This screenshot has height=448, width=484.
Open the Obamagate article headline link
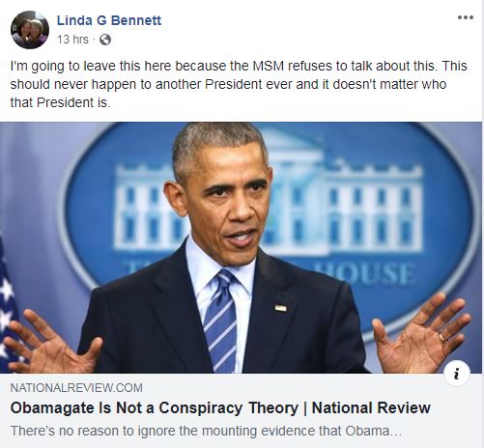[x=220, y=408]
